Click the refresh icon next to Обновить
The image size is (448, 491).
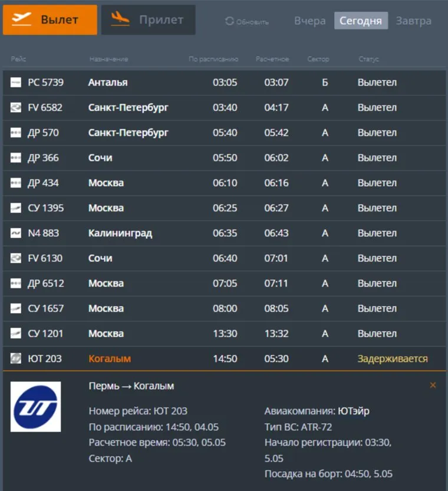[229, 22]
